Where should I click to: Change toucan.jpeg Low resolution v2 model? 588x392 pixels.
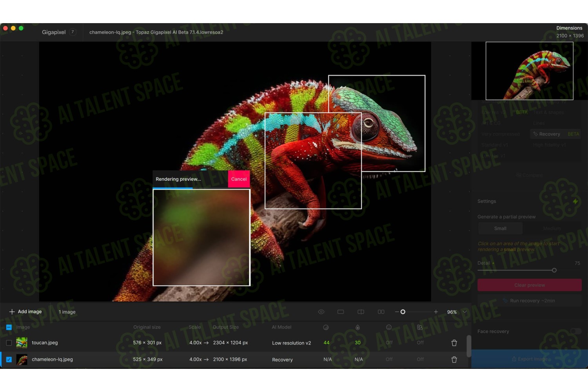(x=291, y=343)
